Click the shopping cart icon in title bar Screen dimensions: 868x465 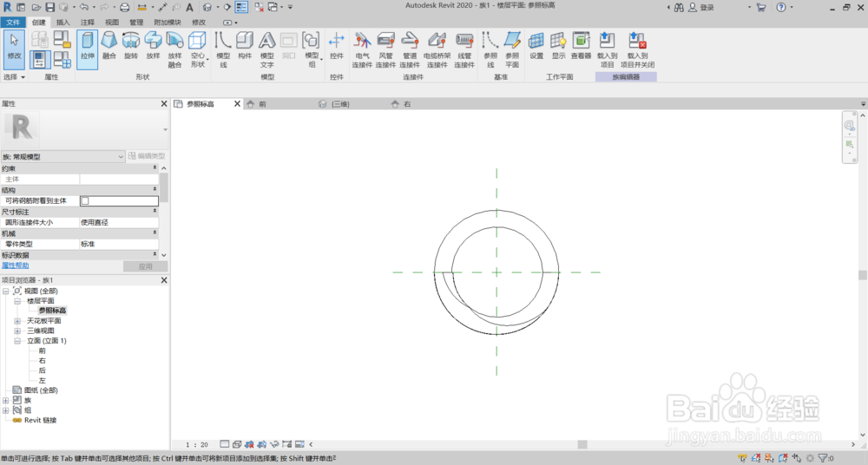(x=761, y=7)
